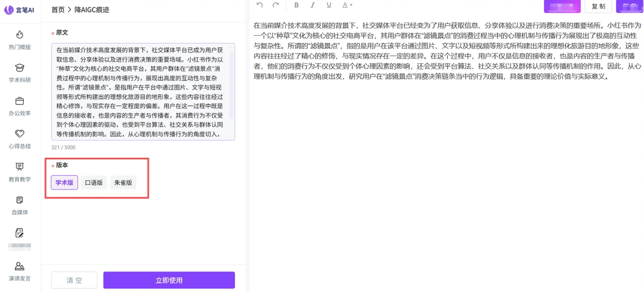The width and height of the screenshot is (644, 292).
Task: Open 演讲发言 speaker icon
Action: pyautogui.click(x=19, y=267)
